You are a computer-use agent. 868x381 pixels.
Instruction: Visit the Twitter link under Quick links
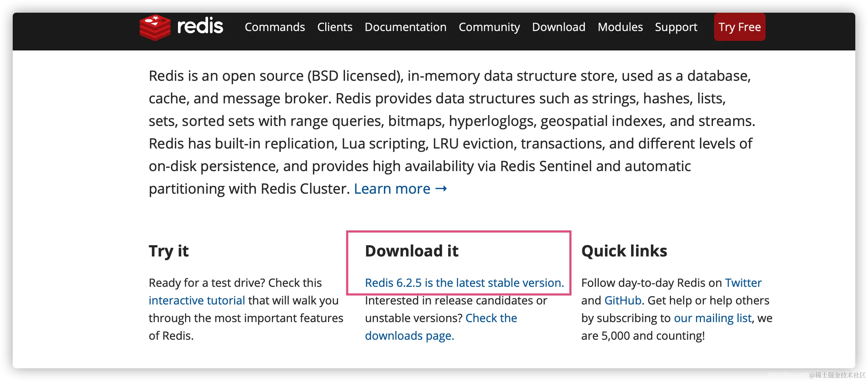click(x=743, y=283)
